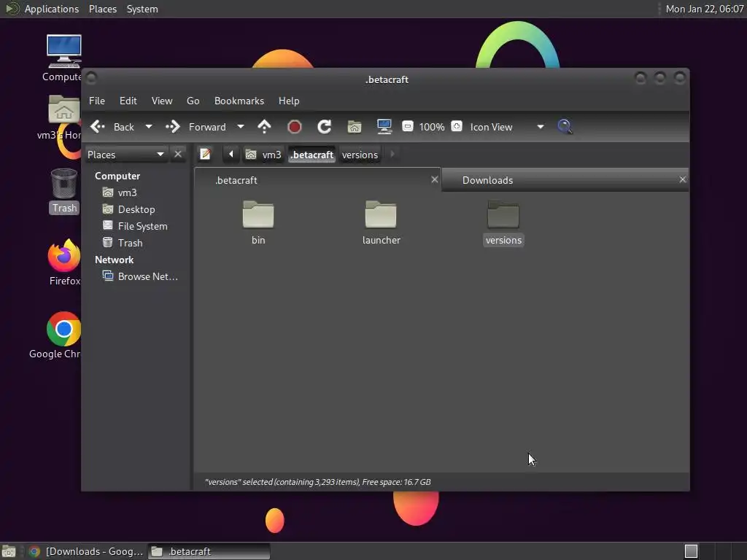Click the clock showing Mon Jan 22

pyautogui.click(x=705, y=9)
